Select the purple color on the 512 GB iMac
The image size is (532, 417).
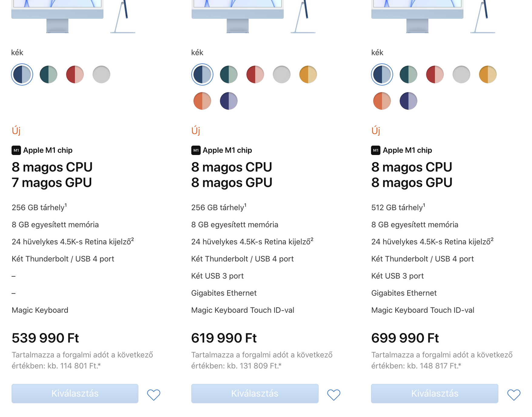click(408, 101)
